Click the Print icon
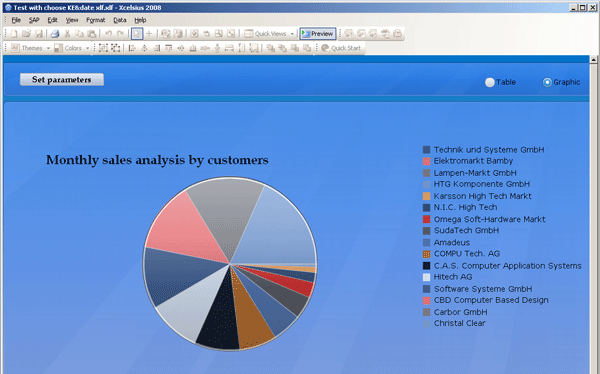The height and width of the screenshot is (374, 600). (55, 34)
